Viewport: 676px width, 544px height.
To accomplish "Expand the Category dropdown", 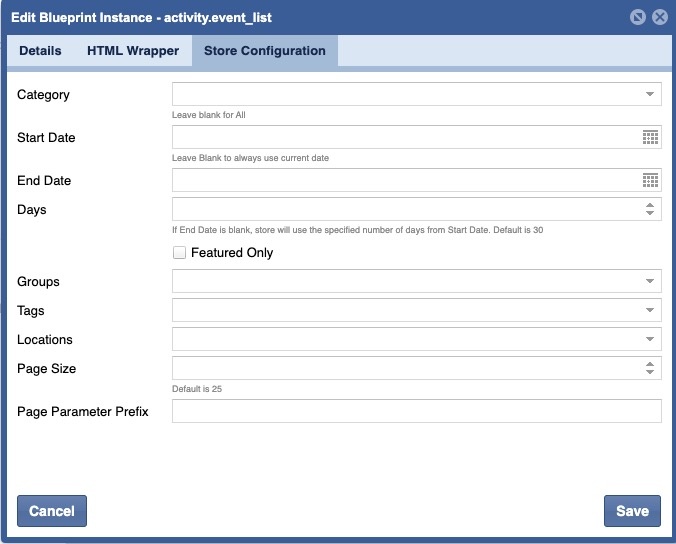I will coord(650,95).
